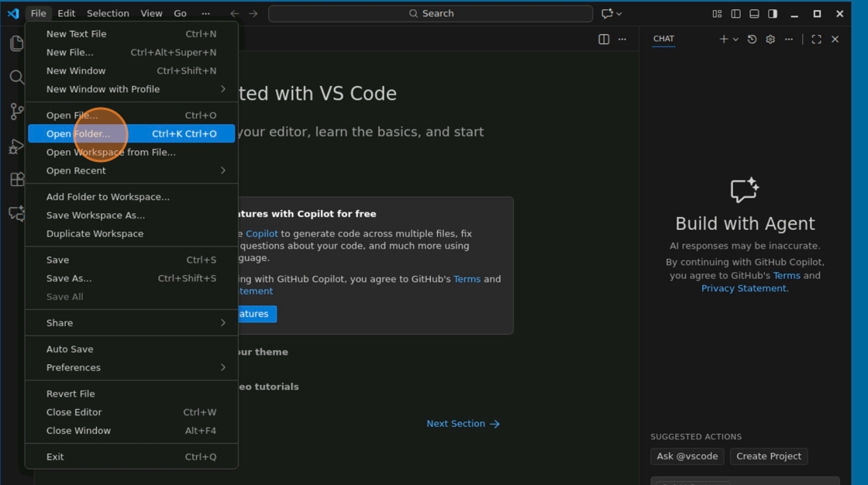Expand the Open Recent submenu
The image size is (868, 485).
tap(131, 170)
